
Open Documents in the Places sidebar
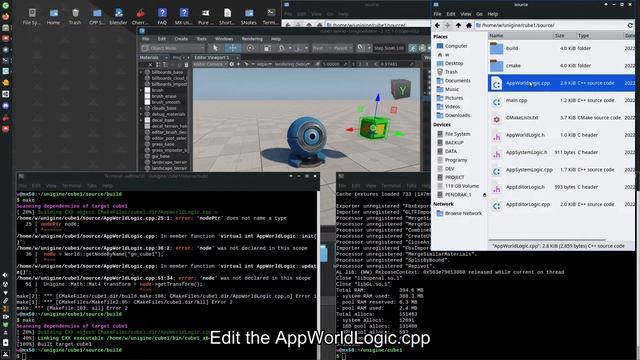pyautogui.click(x=453, y=81)
